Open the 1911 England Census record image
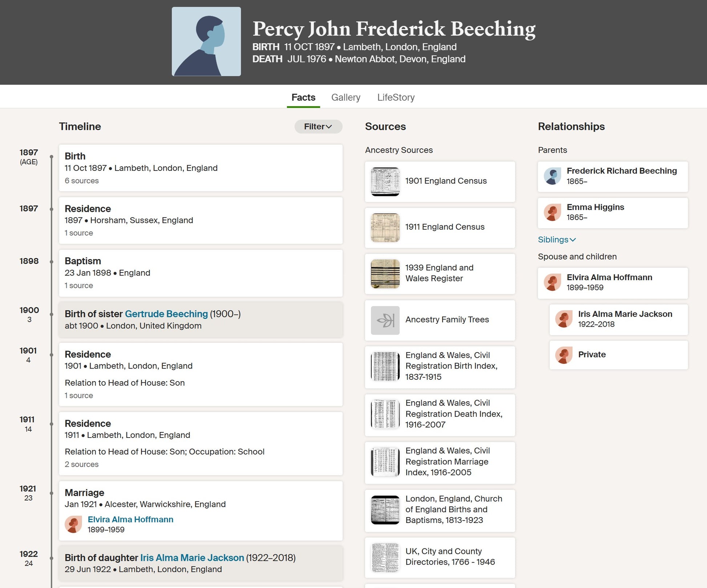The image size is (707, 588). [x=385, y=228]
